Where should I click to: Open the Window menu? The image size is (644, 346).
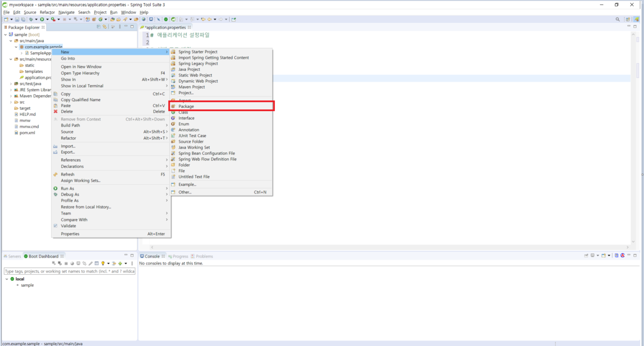click(x=129, y=12)
